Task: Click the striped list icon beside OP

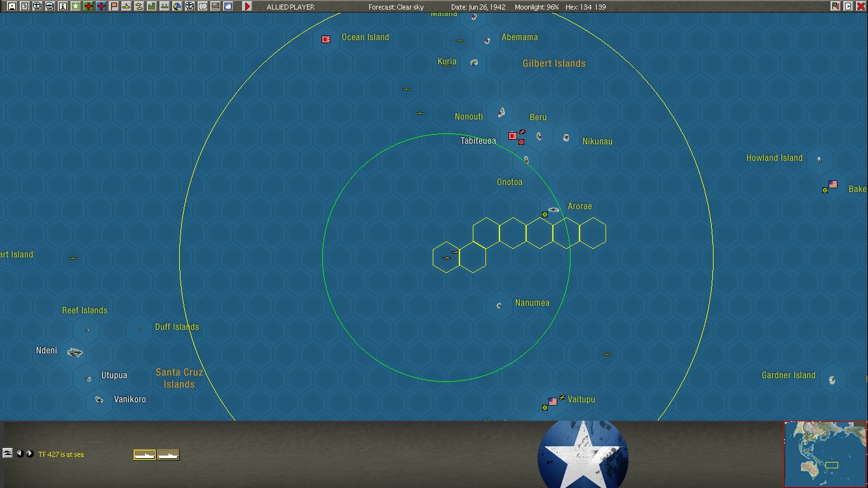Action: [215, 6]
